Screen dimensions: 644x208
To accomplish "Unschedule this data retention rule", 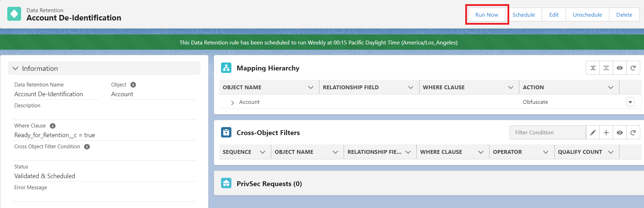I will coord(587,15).
